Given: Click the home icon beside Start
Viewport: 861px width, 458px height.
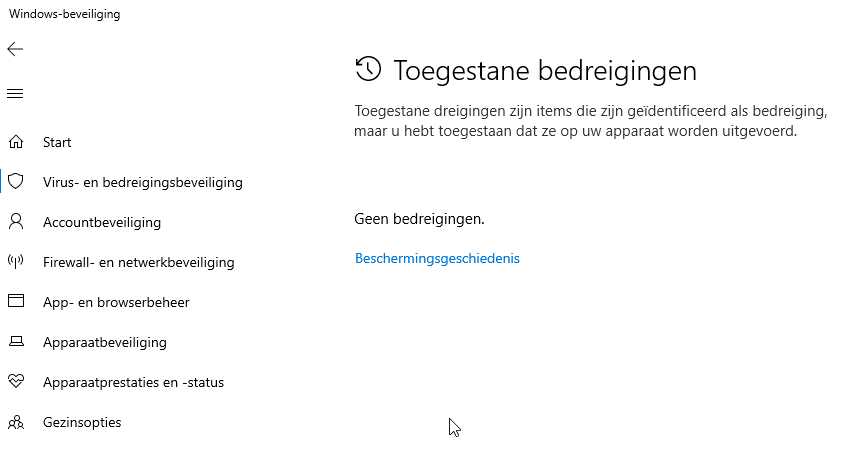Looking at the screenshot, I should 16,142.
